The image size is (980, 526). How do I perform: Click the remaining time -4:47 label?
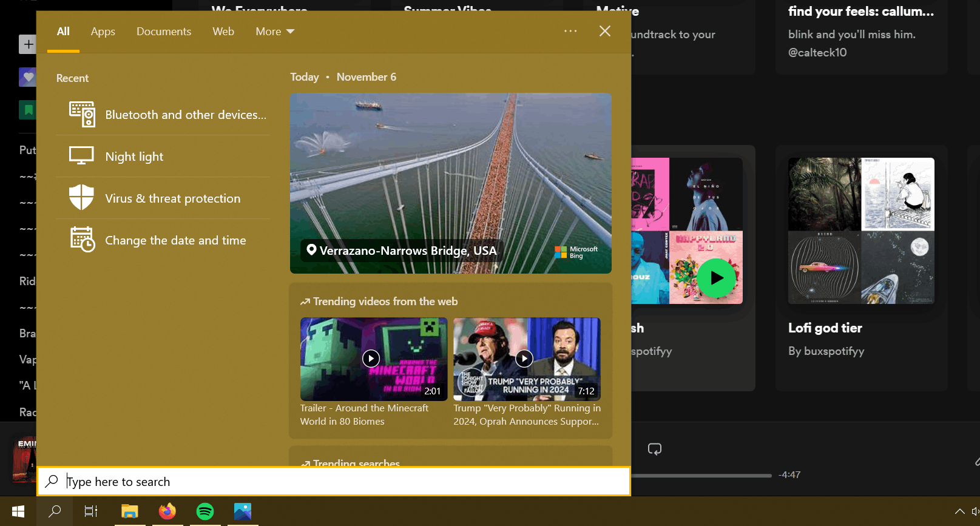[789, 475]
